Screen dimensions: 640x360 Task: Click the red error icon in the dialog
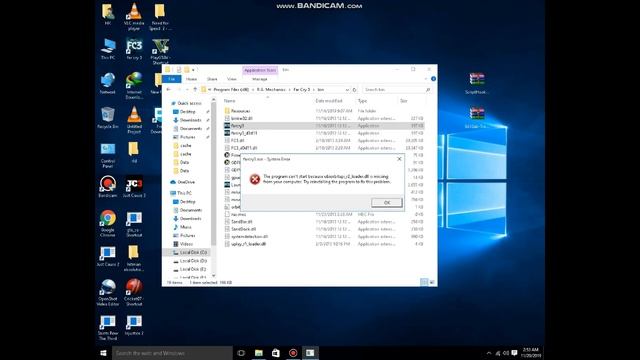255,179
